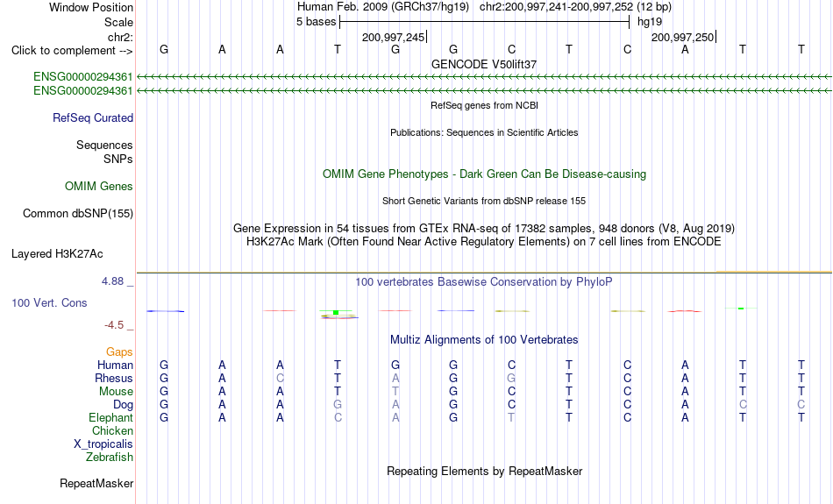Open 'Short Genetic Variants from dbSNP release 155'

(484, 201)
